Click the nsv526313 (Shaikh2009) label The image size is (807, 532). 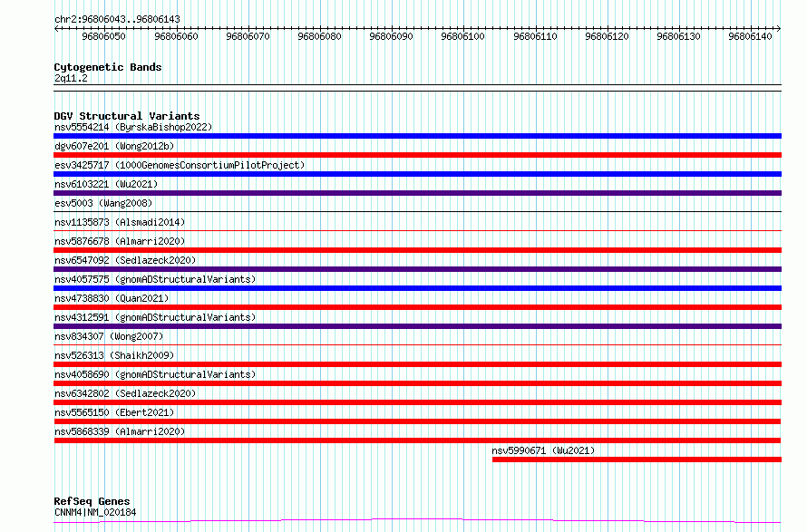click(x=114, y=355)
